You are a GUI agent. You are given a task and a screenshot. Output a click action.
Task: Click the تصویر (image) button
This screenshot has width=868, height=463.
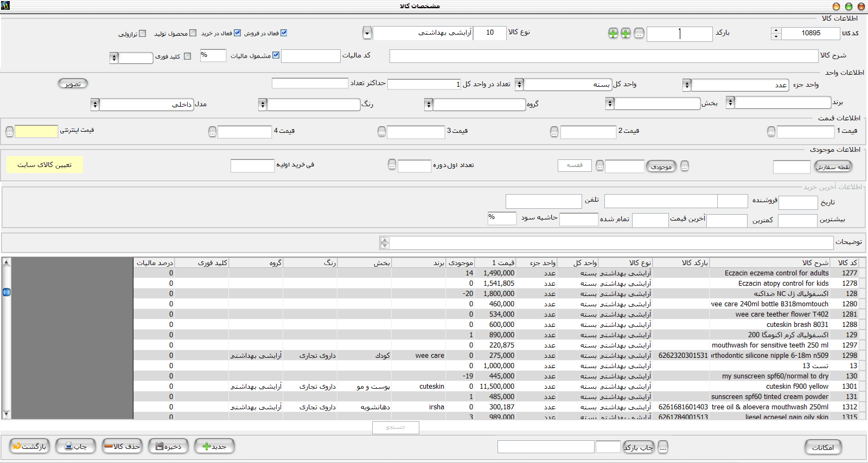click(x=73, y=83)
